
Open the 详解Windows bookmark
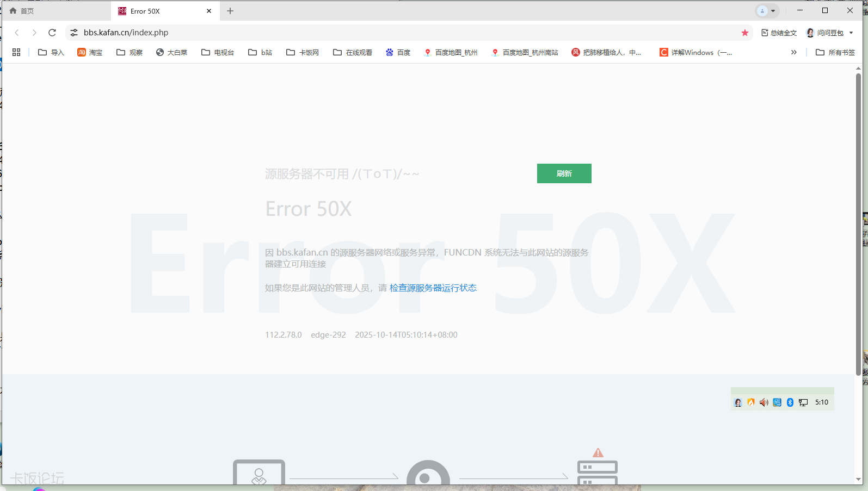695,52
